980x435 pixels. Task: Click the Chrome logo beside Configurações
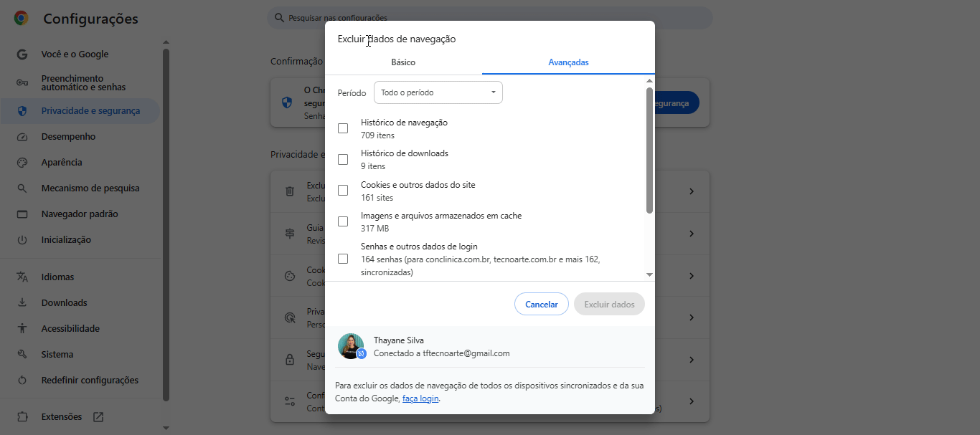point(22,19)
